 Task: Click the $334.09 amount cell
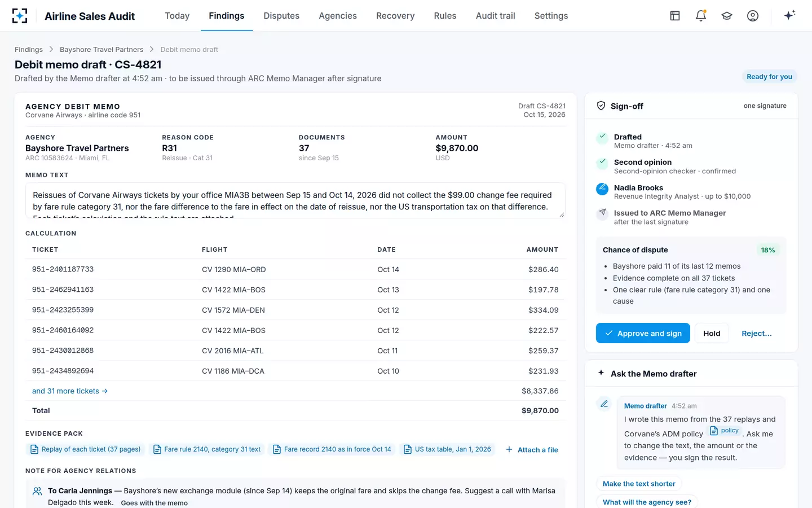[543, 310]
